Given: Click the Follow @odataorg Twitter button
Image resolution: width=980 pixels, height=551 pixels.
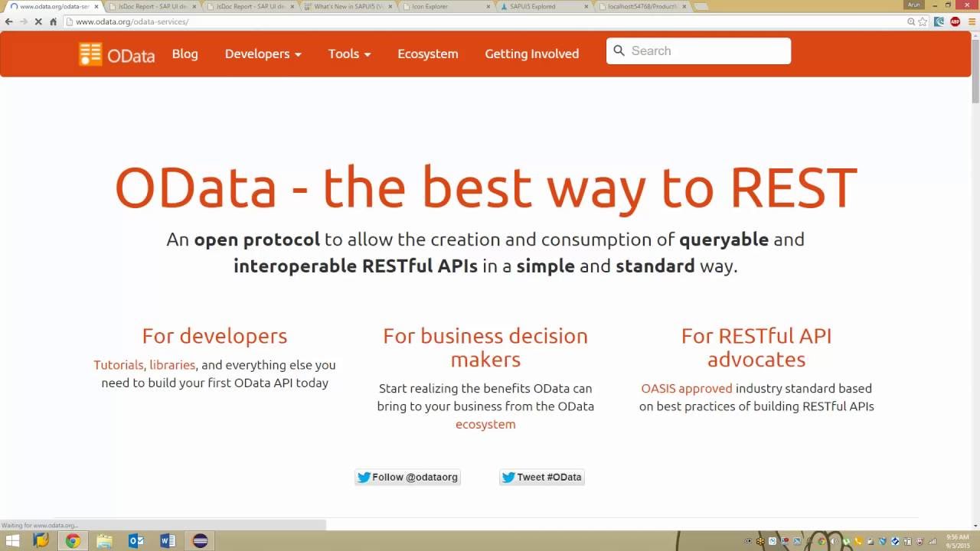Looking at the screenshot, I should pos(407,477).
